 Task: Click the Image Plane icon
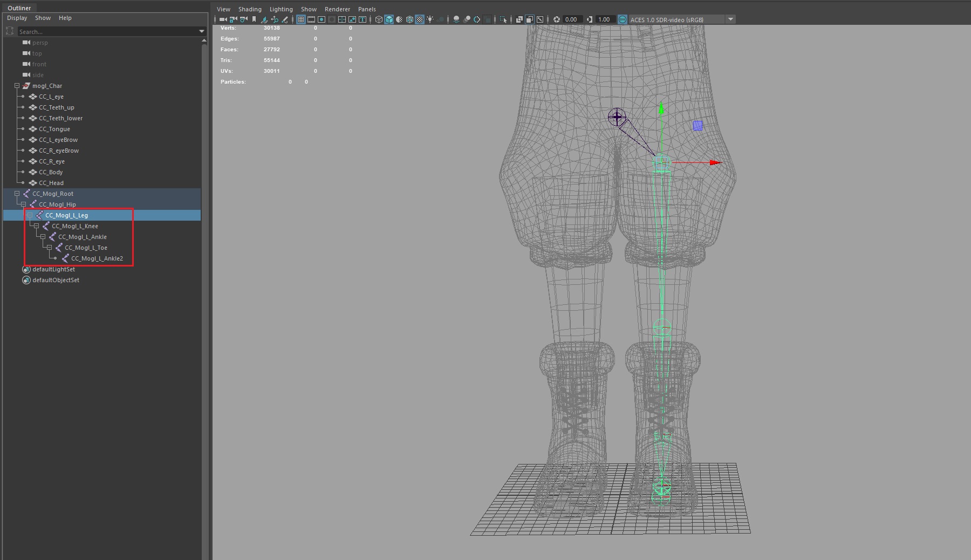point(264,19)
